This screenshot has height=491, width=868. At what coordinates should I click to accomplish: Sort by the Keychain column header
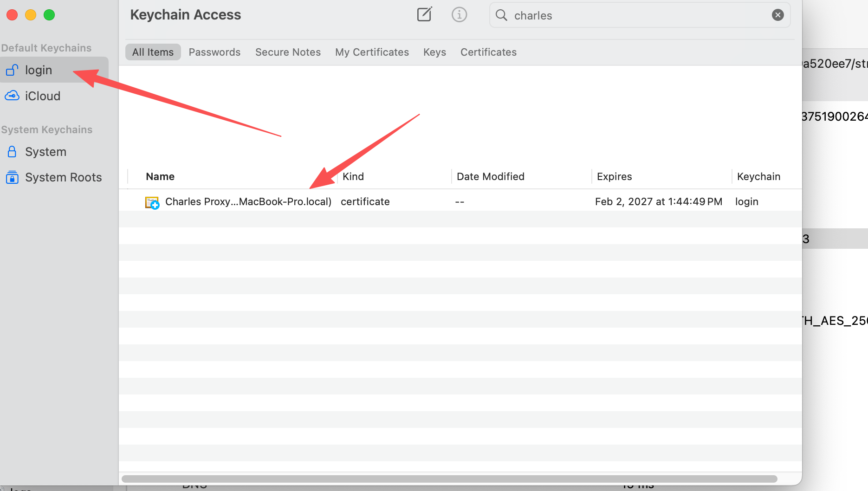[758, 176]
